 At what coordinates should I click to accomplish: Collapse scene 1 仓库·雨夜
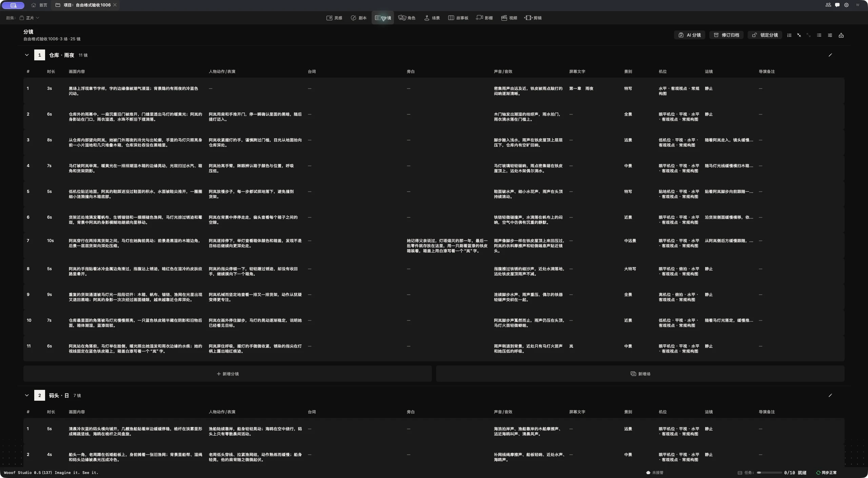(x=27, y=55)
